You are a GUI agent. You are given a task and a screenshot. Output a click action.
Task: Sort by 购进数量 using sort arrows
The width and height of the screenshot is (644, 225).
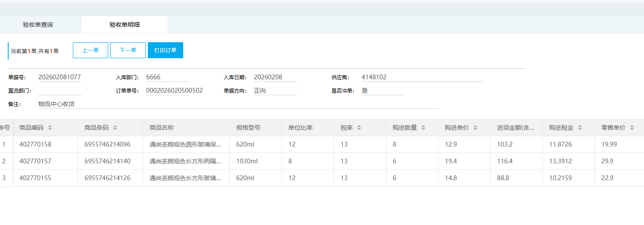click(423, 128)
